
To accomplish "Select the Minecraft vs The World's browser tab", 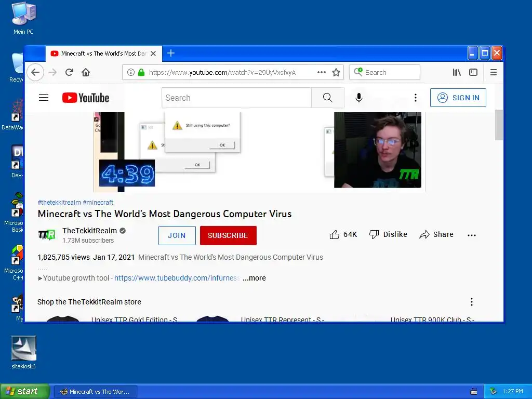I will (103, 54).
